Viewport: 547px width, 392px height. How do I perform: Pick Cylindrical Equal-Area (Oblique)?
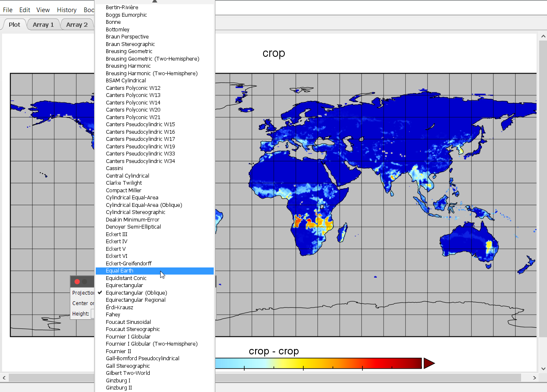(155, 205)
